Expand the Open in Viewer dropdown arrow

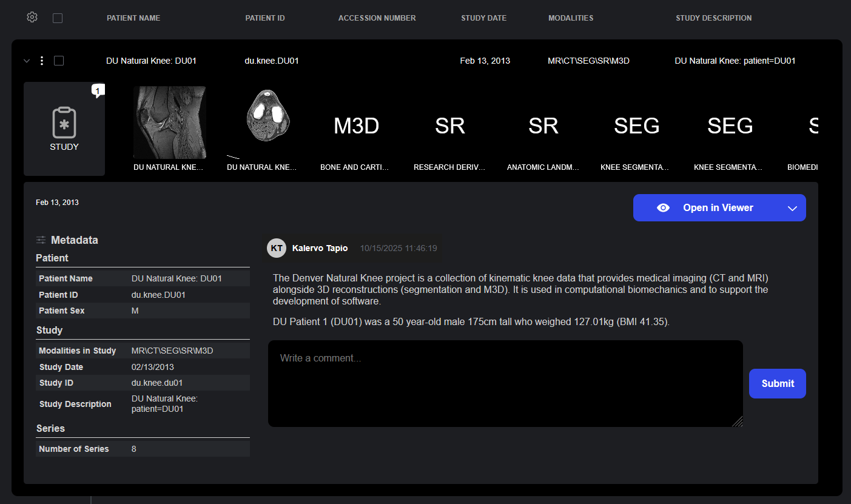pyautogui.click(x=792, y=208)
